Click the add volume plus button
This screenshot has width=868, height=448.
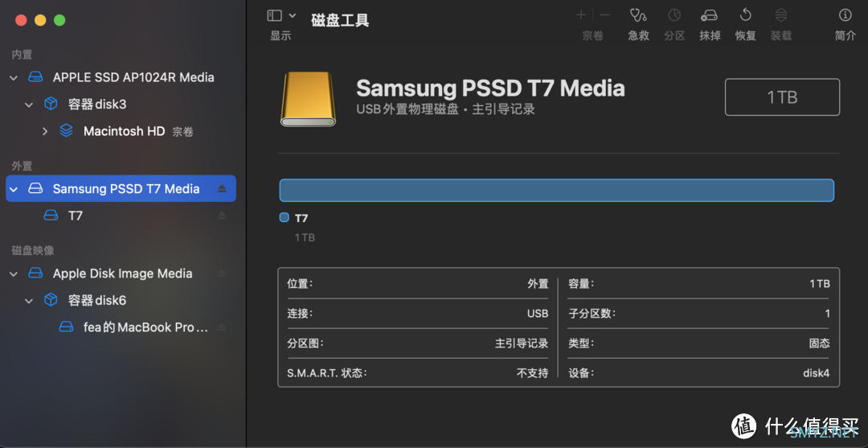pyautogui.click(x=581, y=15)
